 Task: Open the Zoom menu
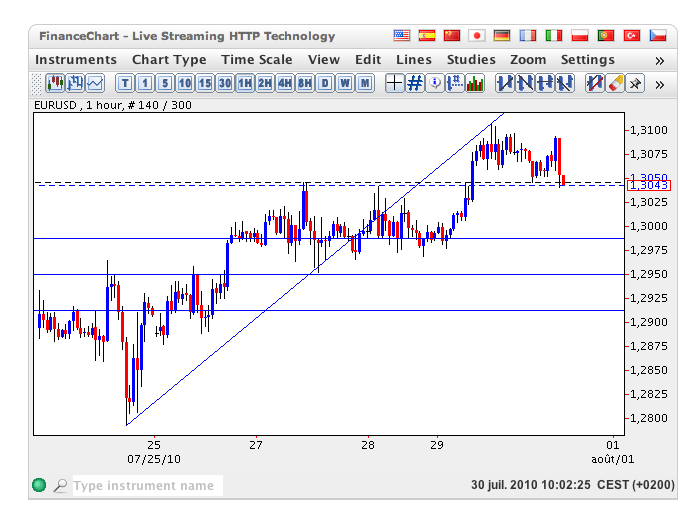528,60
